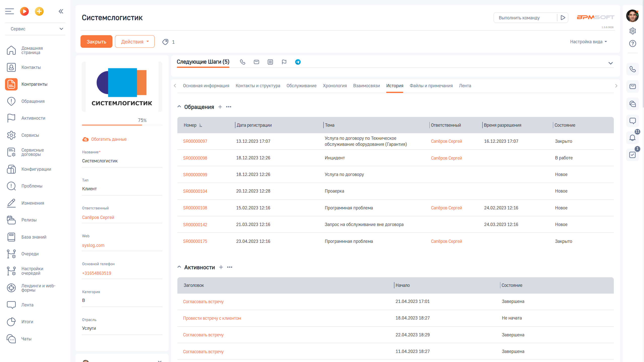Collapse the Активности section
Screen dimensions: 644x362
(x=179, y=267)
